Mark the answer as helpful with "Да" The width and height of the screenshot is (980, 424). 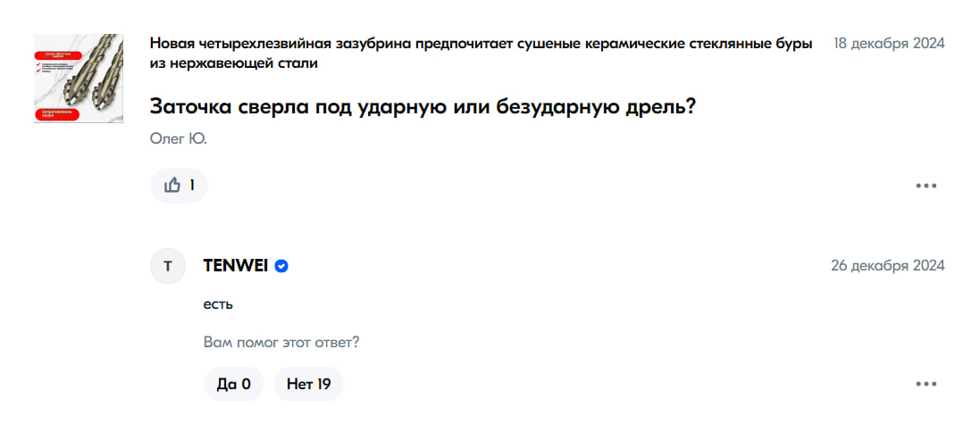233,385
